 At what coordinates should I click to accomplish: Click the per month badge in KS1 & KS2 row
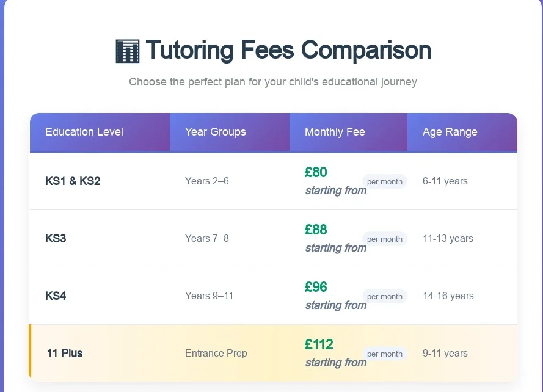[x=384, y=181]
